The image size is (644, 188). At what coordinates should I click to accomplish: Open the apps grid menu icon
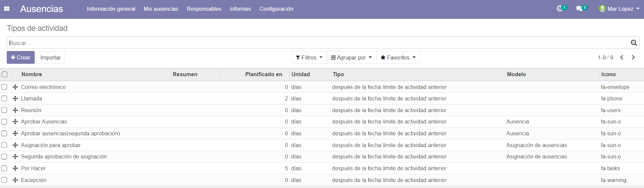[x=7, y=8]
